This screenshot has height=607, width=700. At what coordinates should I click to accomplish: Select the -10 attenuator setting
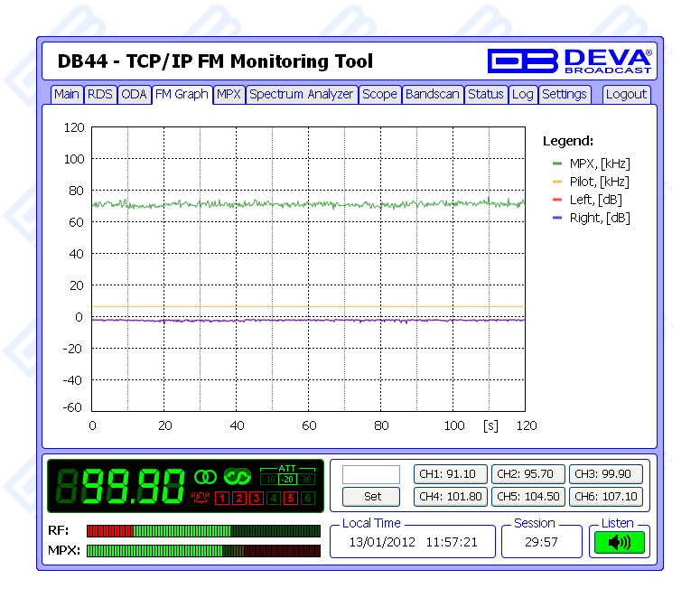coord(268,479)
